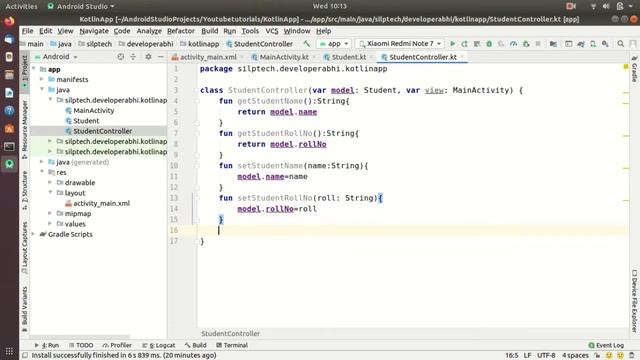Open Terminal from the Ubuntu dock

point(9,147)
